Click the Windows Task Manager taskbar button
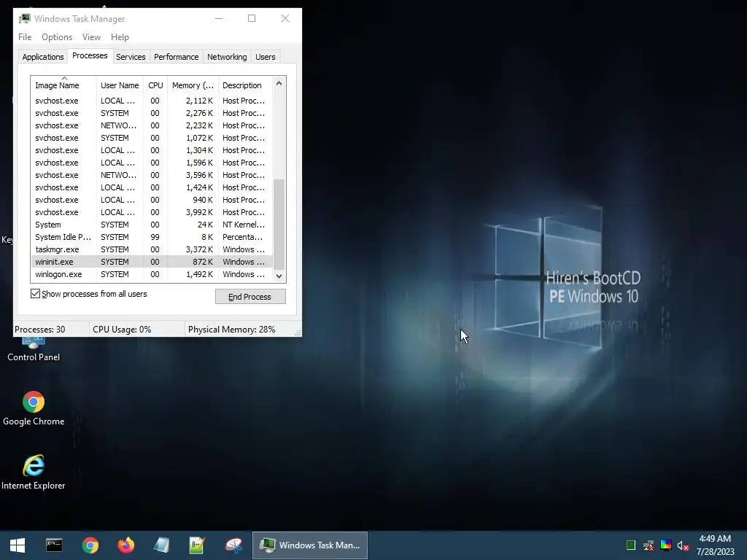This screenshot has width=747, height=560. tap(309, 545)
